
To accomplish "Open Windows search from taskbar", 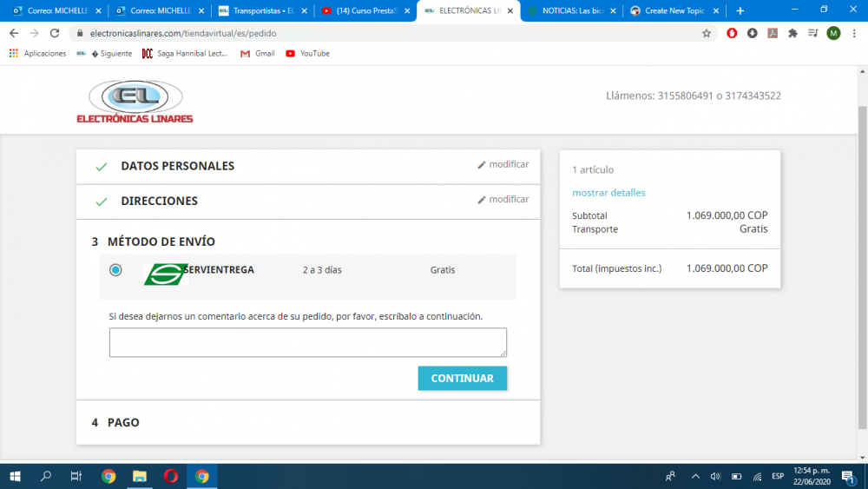I will pos(46,476).
